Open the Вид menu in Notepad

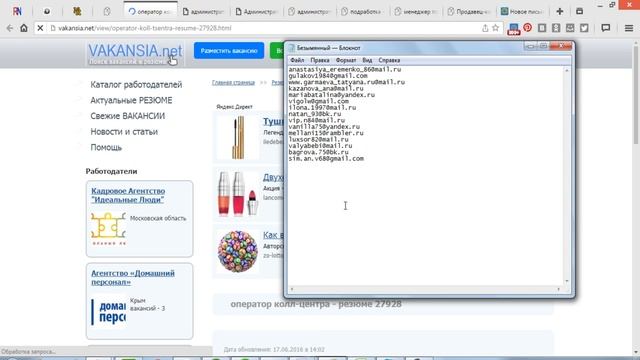367,60
